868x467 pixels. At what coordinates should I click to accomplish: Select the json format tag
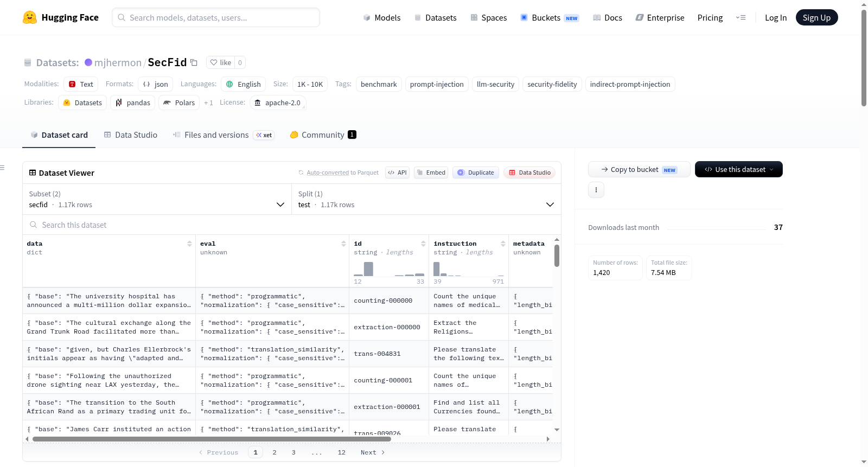[x=155, y=84]
